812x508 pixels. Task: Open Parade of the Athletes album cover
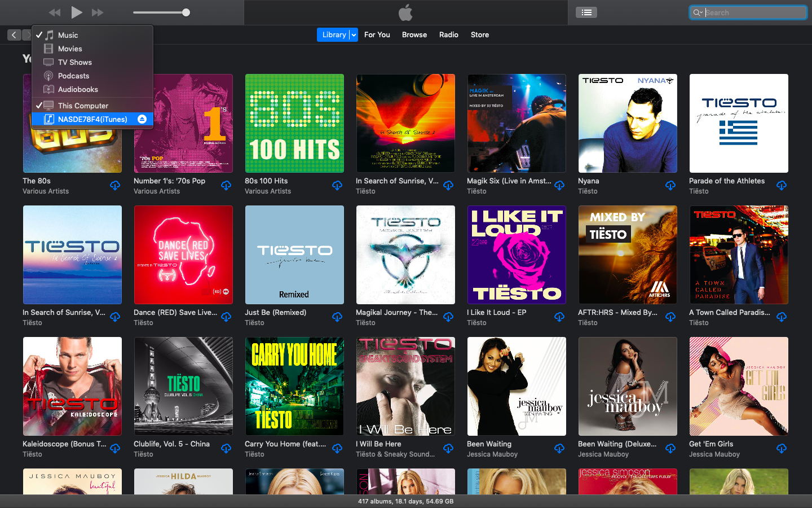[739, 123]
